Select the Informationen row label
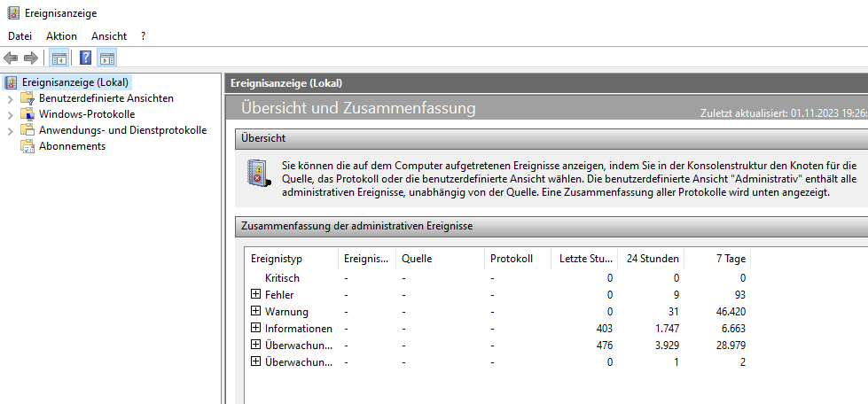This screenshot has height=404, width=868. click(299, 328)
